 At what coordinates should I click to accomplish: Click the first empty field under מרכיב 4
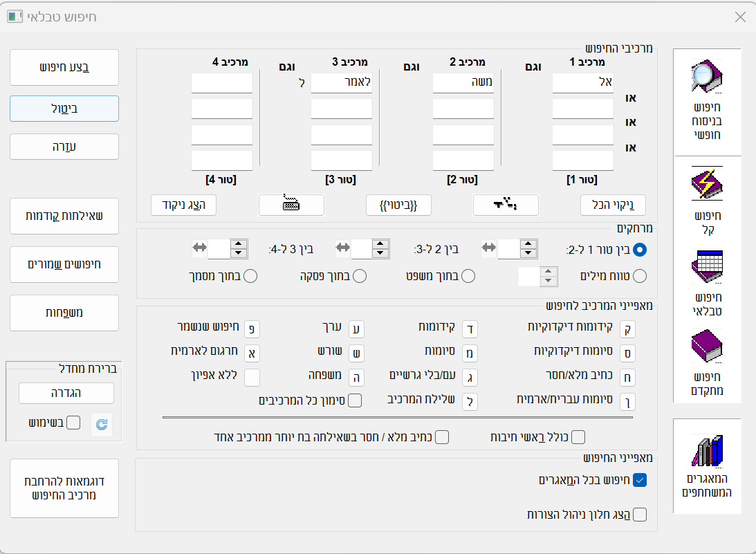point(222,82)
